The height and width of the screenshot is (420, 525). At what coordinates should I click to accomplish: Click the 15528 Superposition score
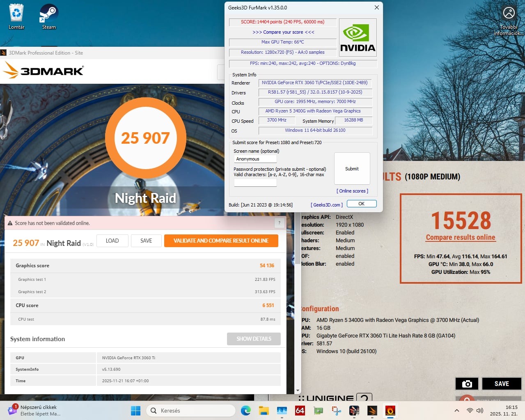click(x=461, y=220)
